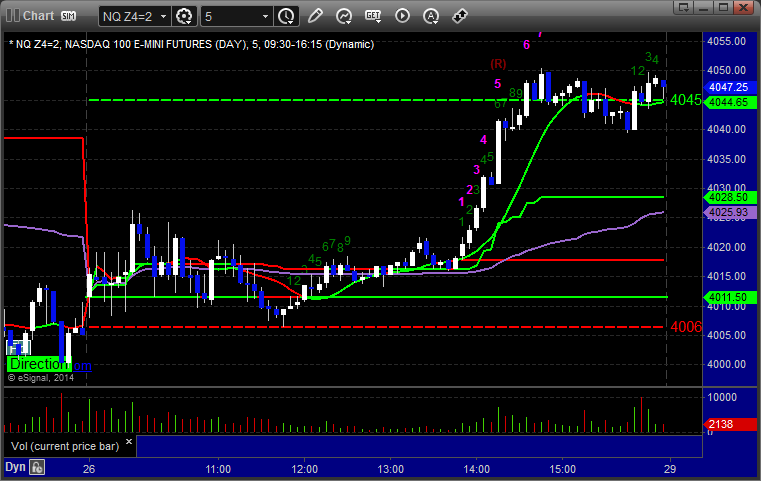761x481 pixels.
Task: Minimize the Chart window
Action: click(704, 7)
